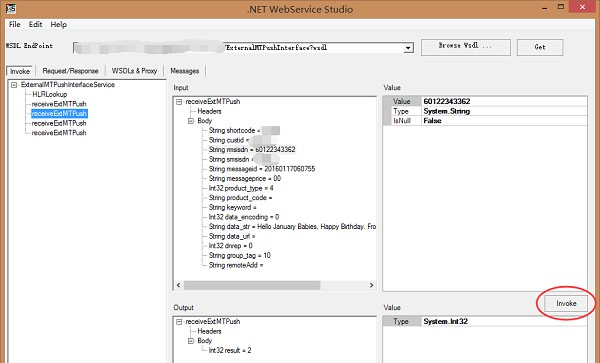Click the Value cell showing 60122343362
600x363 pixels.
click(x=504, y=101)
